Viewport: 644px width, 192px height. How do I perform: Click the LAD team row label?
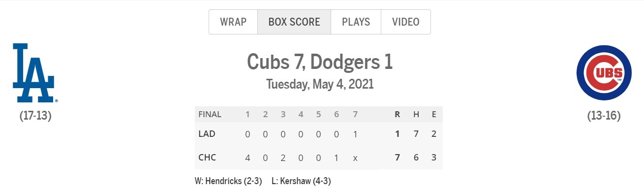click(207, 134)
